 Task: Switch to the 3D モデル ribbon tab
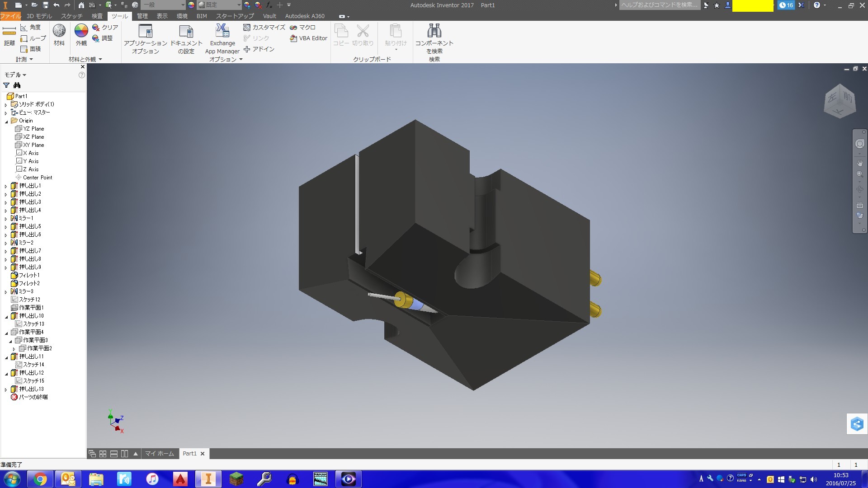pyautogui.click(x=39, y=16)
